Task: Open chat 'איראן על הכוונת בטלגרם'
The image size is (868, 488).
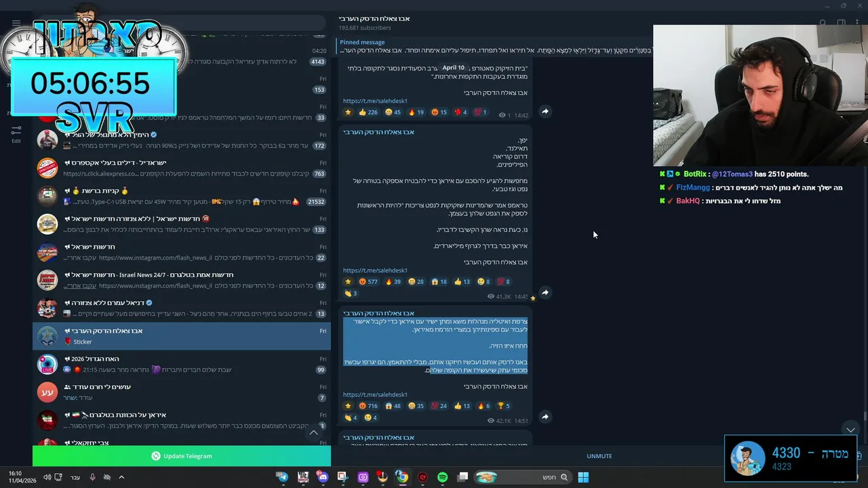Action: pos(182,420)
